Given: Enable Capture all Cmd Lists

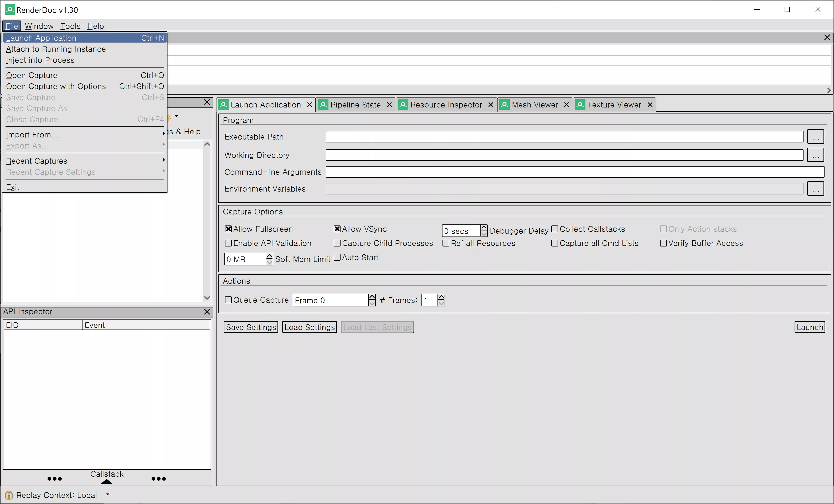Looking at the screenshot, I should [554, 243].
